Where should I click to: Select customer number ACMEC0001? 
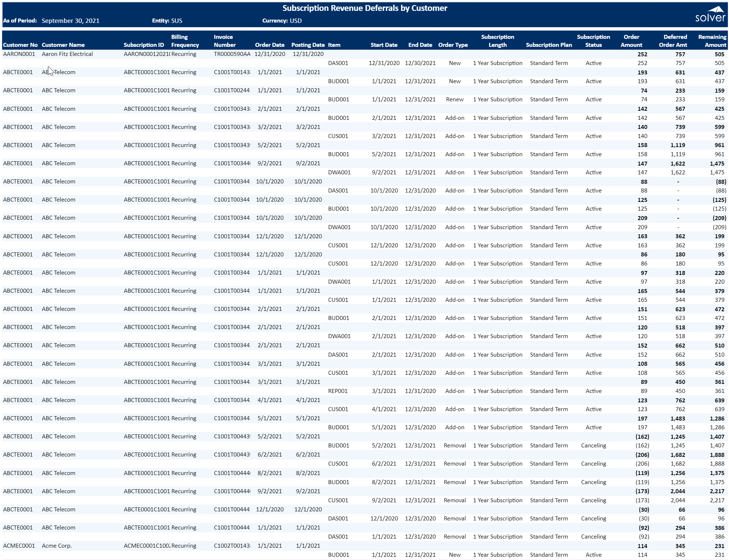pyautogui.click(x=19, y=546)
